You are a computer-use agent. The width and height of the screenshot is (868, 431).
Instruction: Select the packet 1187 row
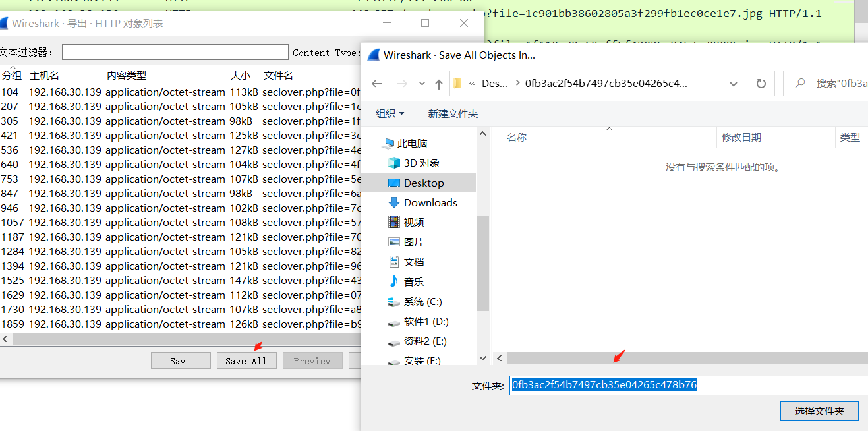(x=181, y=237)
